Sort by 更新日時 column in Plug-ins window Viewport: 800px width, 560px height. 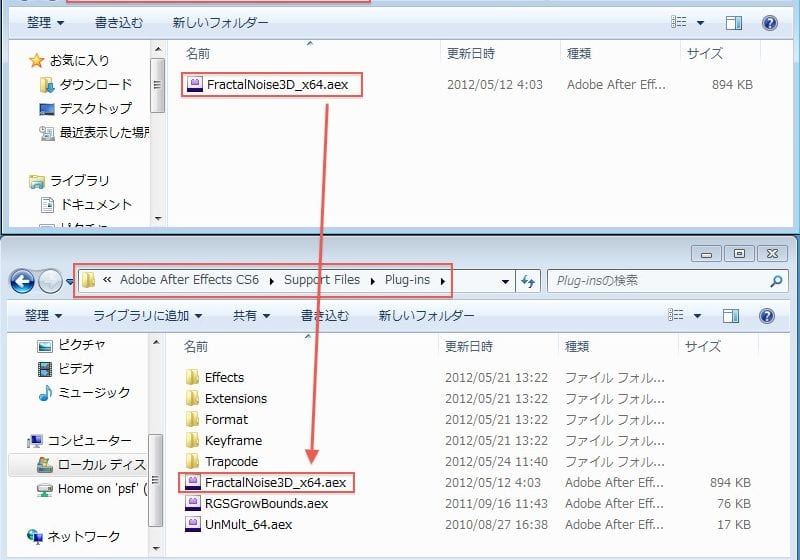pyautogui.click(x=469, y=347)
